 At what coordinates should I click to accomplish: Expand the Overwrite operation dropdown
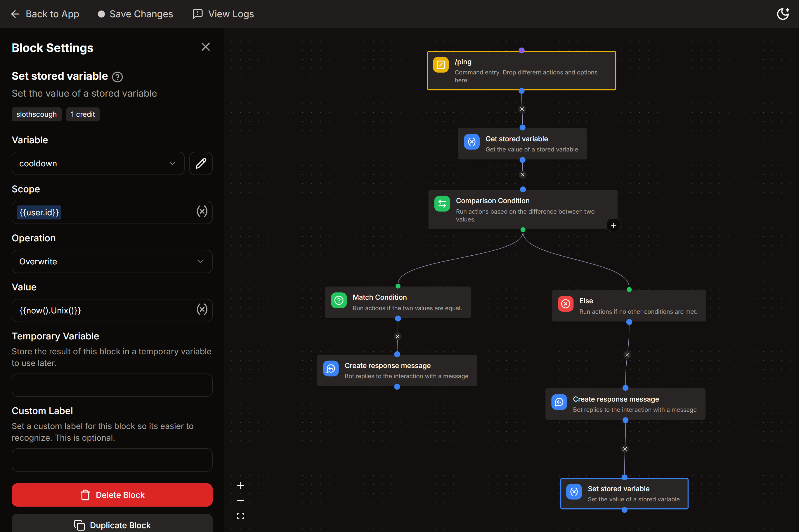112,261
